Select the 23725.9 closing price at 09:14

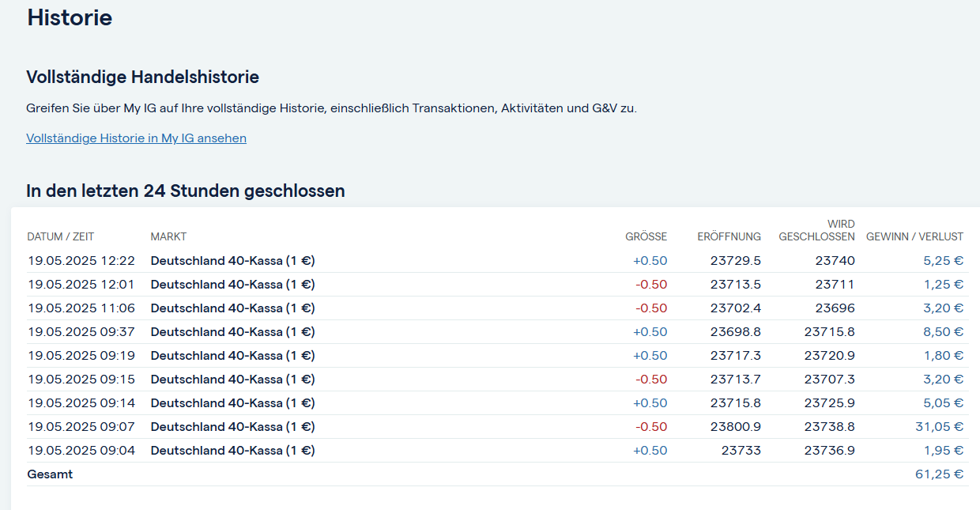pos(829,403)
